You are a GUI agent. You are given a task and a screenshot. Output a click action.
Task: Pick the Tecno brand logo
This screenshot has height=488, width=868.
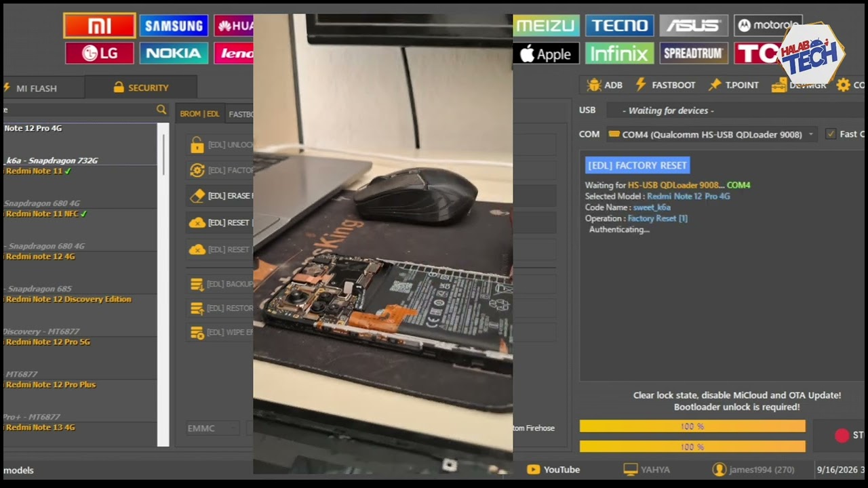(x=620, y=26)
